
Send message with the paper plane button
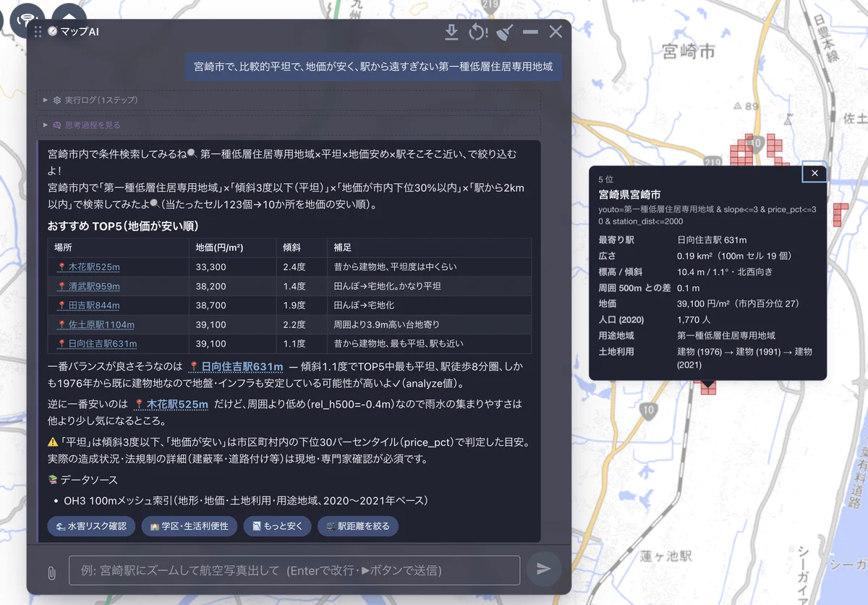tap(543, 569)
